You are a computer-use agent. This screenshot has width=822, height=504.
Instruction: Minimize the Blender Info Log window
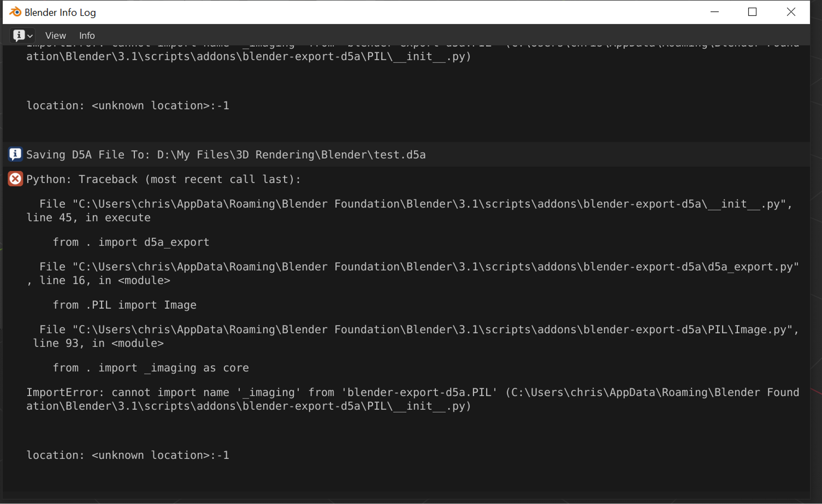click(x=714, y=12)
